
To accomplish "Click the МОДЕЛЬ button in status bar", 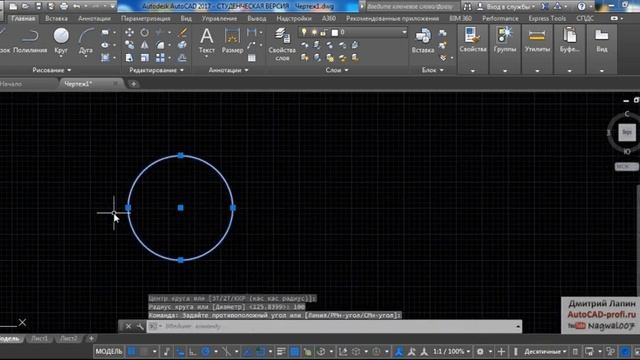I will (109, 351).
